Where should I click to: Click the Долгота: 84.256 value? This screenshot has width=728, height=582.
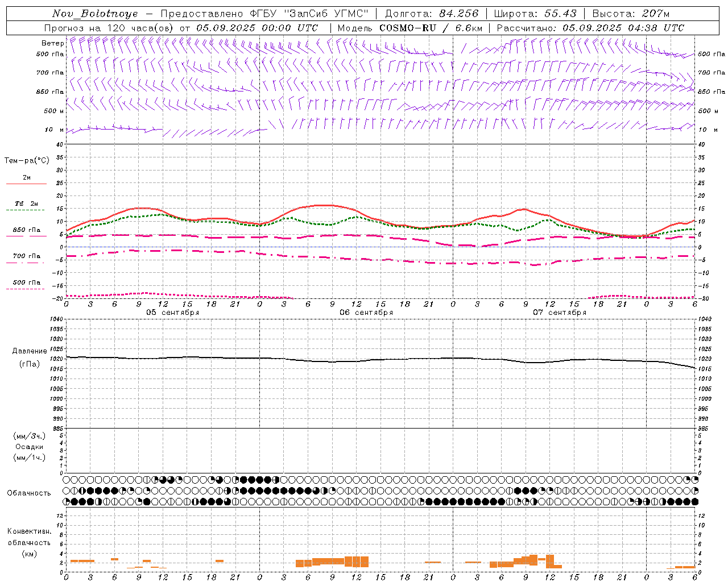click(432, 14)
